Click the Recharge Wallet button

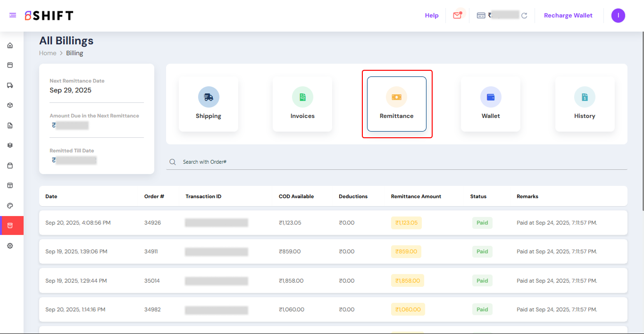(568, 16)
